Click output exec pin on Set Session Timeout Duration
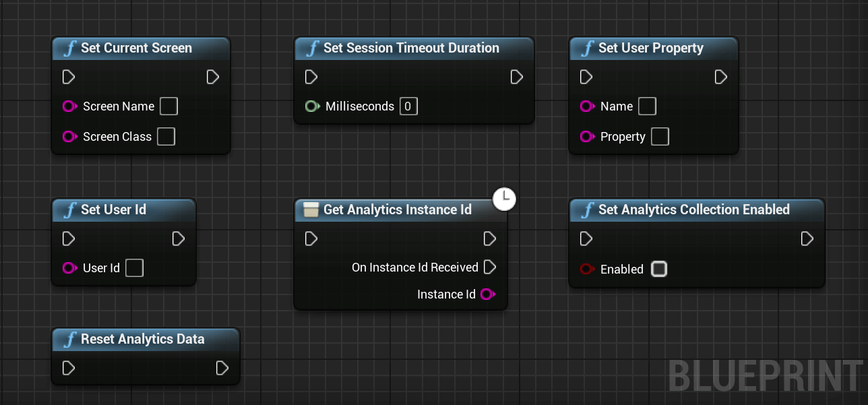Image resolution: width=868 pixels, height=405 pixels. 517,77
